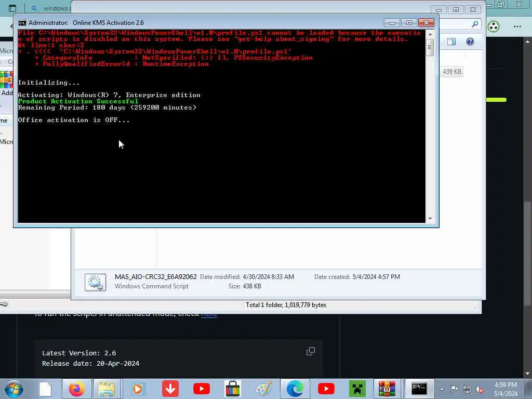Click the search icon in the Edge tab
The image size is (532, 399).
pyautogui.click(x=34, y=8)
